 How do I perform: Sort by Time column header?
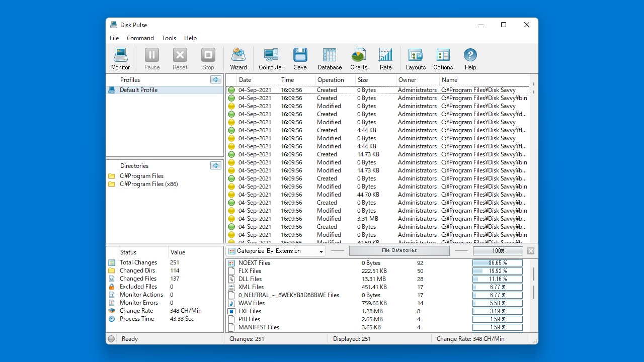(x=297, y=79)
